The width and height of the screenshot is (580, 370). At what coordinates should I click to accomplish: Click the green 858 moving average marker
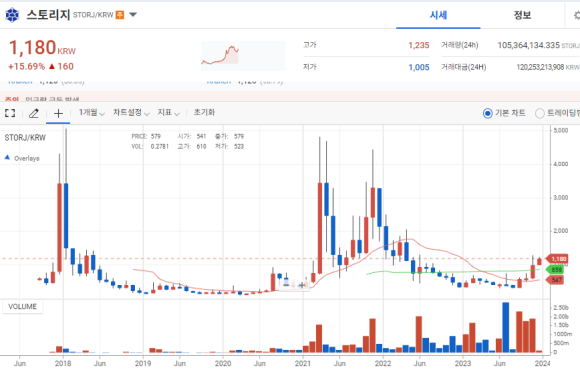coord(556,270)
